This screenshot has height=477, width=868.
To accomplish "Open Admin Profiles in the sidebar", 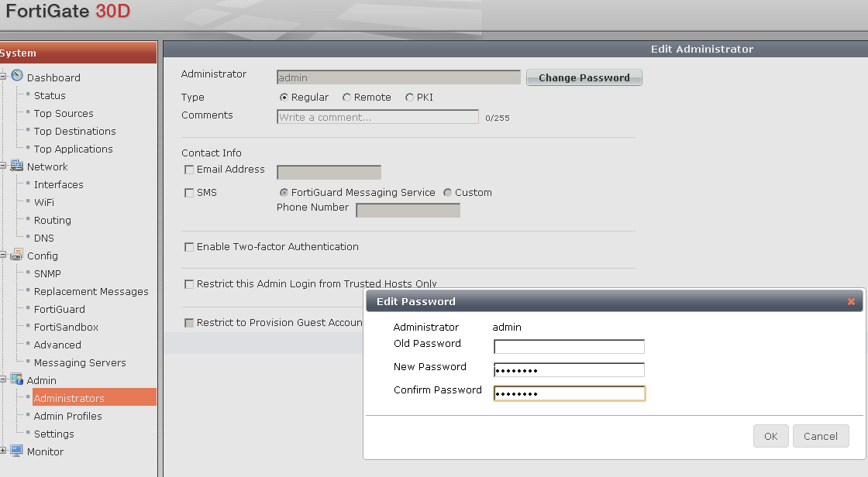I will click(x=68, y=416).
